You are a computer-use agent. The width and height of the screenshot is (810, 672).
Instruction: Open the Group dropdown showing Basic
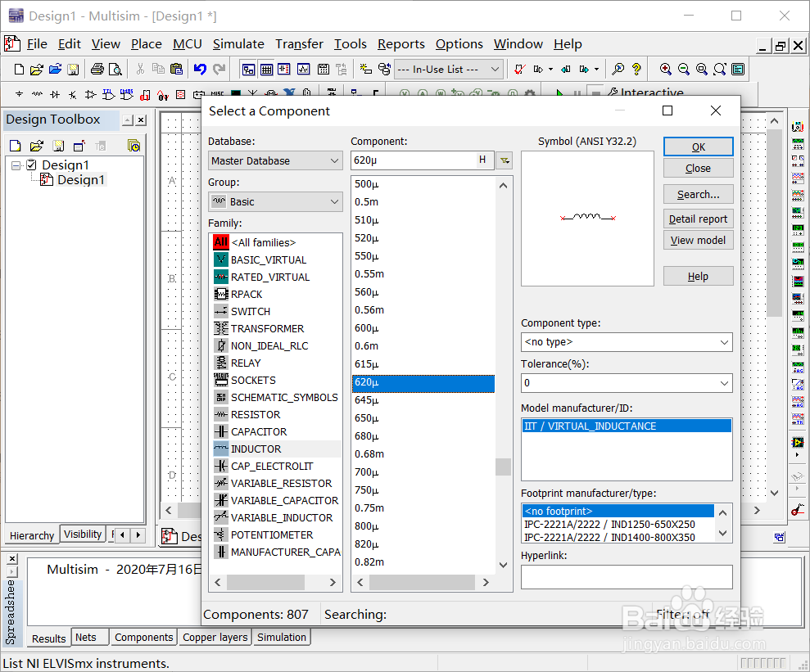pyautogui.click(x=275, y=202)
